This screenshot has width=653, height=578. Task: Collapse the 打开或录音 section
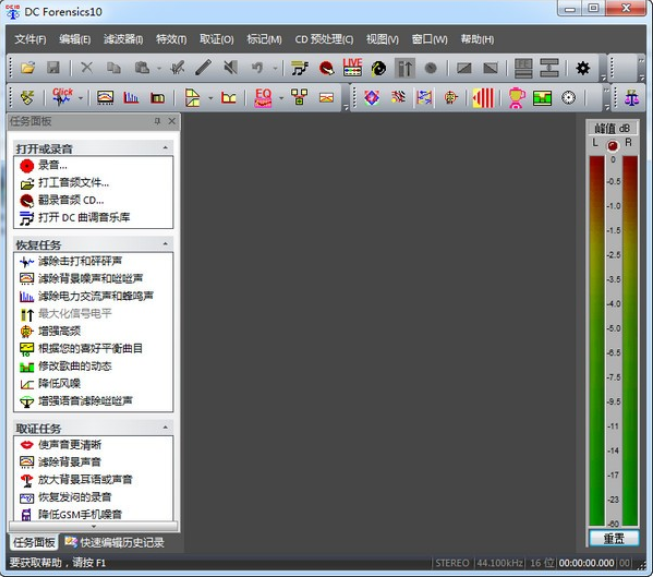(165, 148)
